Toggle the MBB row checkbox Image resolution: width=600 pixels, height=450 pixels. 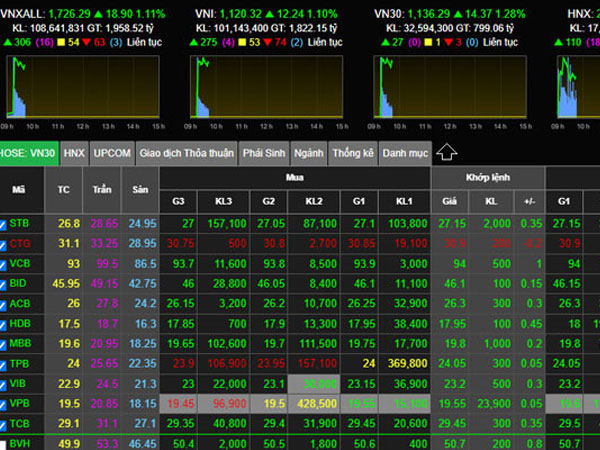pos(2,345)
